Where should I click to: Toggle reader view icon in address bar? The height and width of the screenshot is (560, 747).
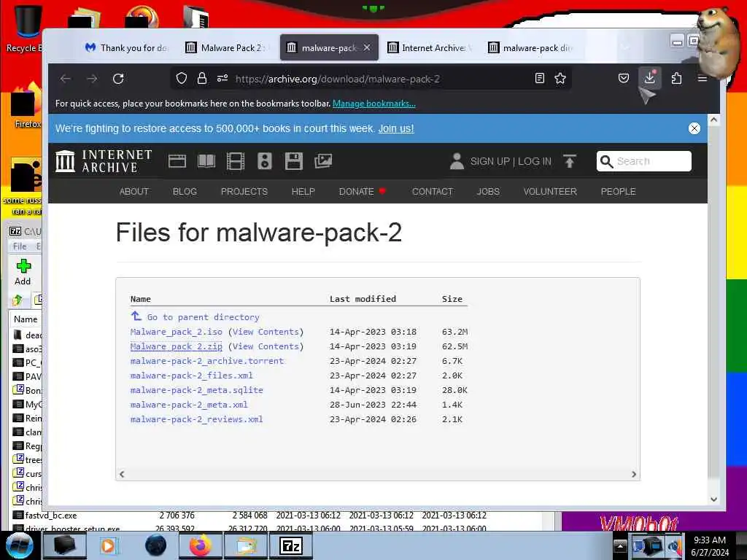click(x=539, y=79)
